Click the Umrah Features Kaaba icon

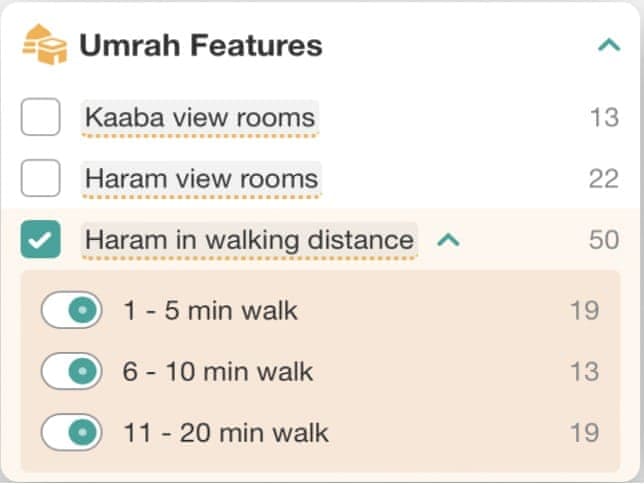click(44, 46)
